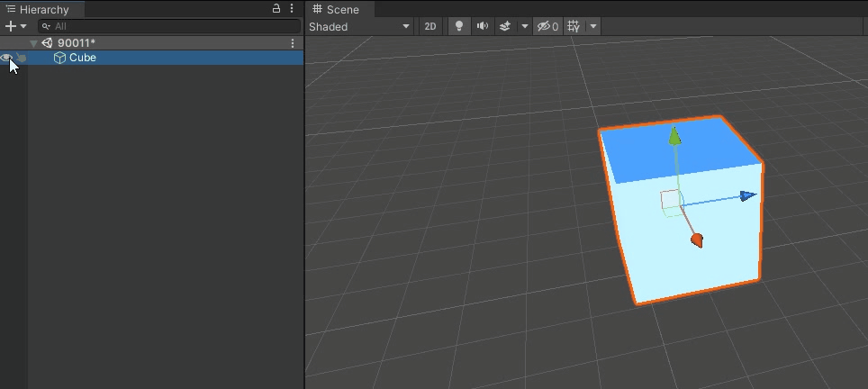Click the blue Z-axis gizmo arrow
Image resolution: width=868 pixels, height=389 pixels.
click(748, 195)
